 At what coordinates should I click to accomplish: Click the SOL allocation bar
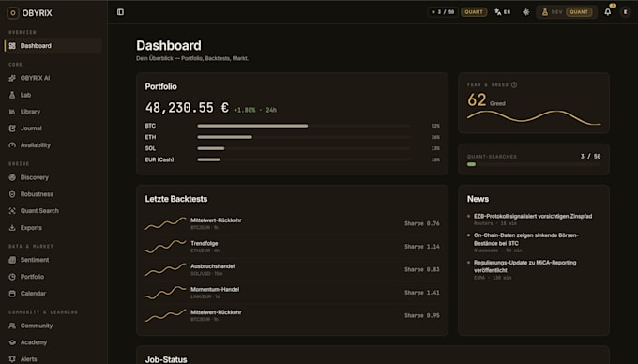coord(304,148)
